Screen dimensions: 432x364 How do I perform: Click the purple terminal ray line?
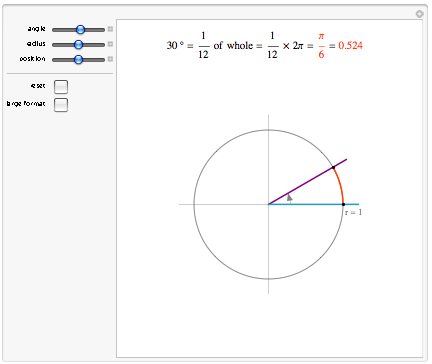tap(308, 182)
